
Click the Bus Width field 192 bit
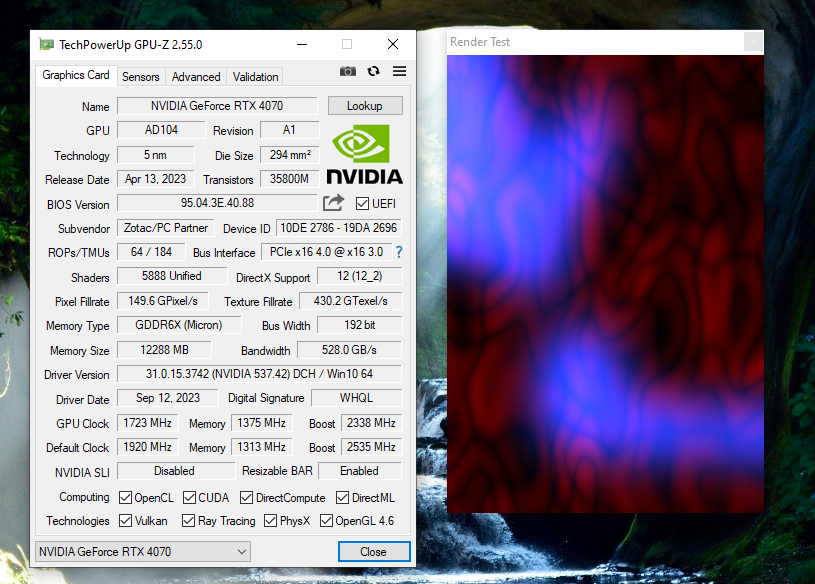[x=360, y=325]
